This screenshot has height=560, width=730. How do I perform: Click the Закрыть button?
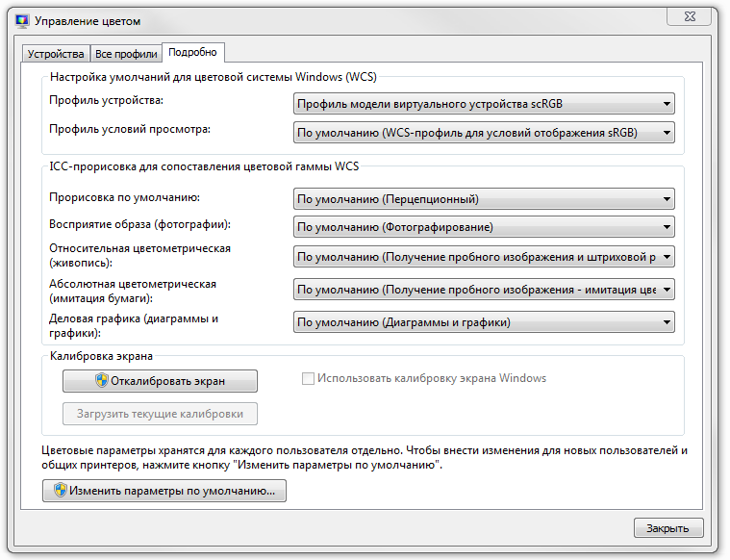click(668, 528)
